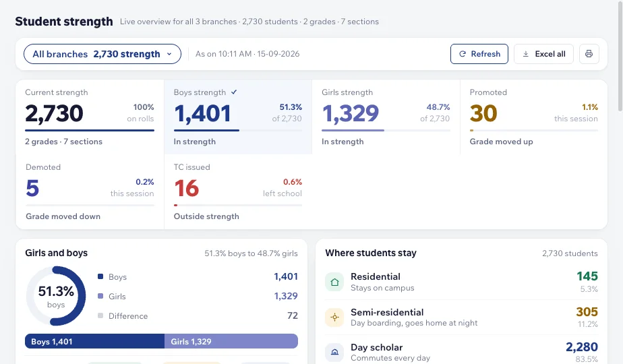Image resolution: width=623 pixels, height=364 pixels.
Task: Click the download icon beside Excel all
Action: [526, 54]
